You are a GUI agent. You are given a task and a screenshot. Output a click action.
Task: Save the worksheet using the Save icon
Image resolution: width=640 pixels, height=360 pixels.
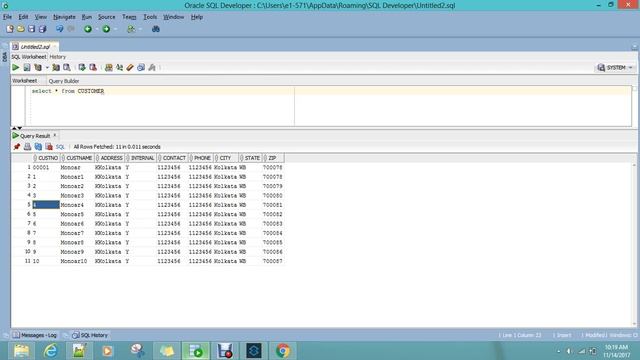click(31, 29)
